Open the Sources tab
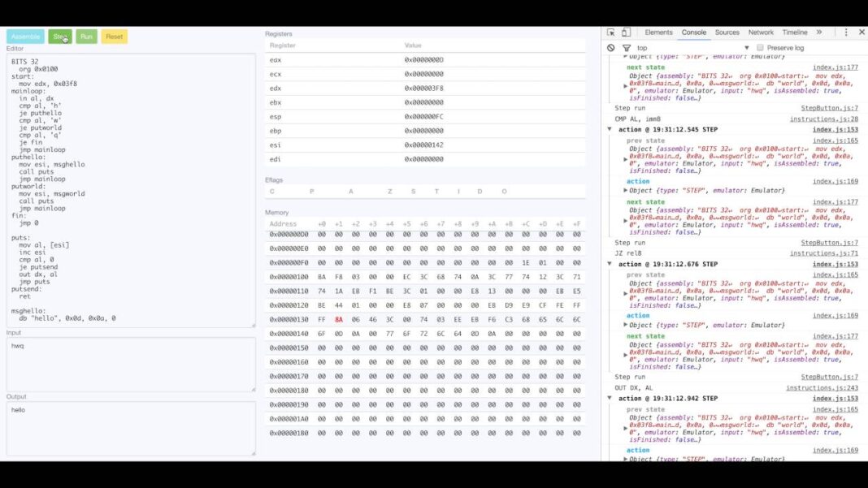The width and height of the screenshot is (868, 488). tap(727, 32)
